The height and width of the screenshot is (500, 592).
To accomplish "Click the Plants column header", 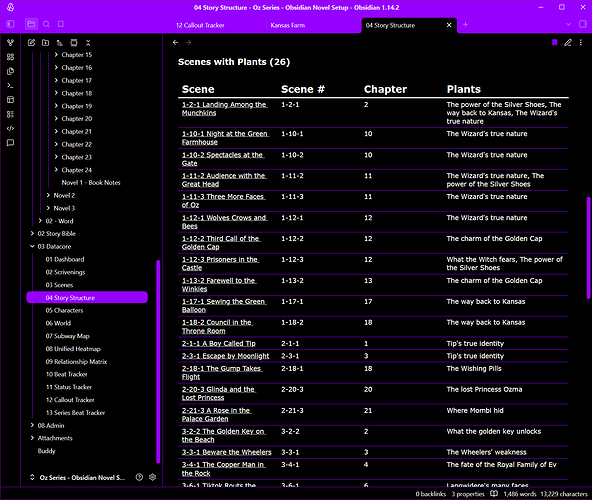I will (464, 90).
